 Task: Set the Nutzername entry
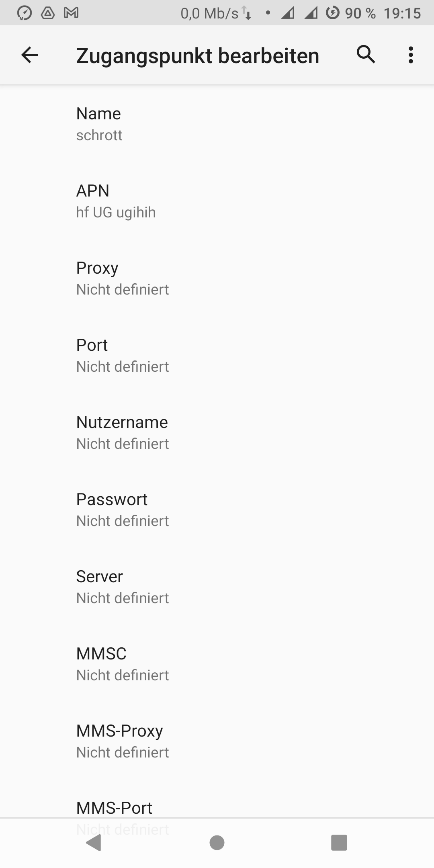217,432
